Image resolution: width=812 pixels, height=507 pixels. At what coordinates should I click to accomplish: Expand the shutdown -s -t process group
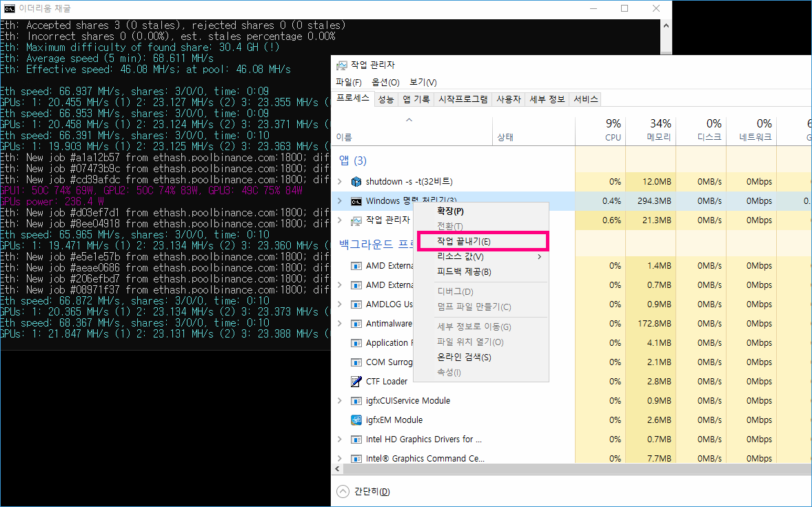tap(340, 182)
